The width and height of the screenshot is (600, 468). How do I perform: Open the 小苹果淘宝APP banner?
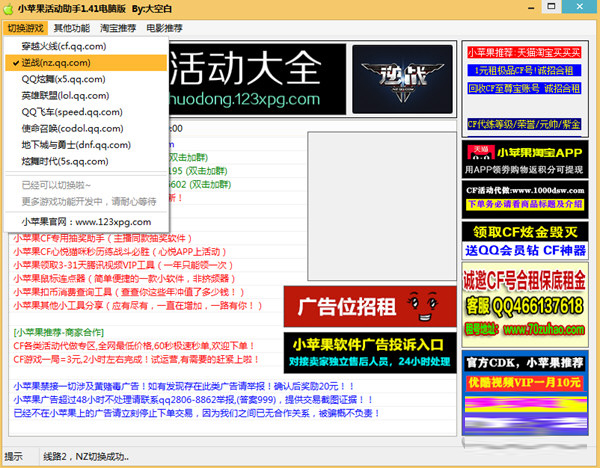[526, 159]
